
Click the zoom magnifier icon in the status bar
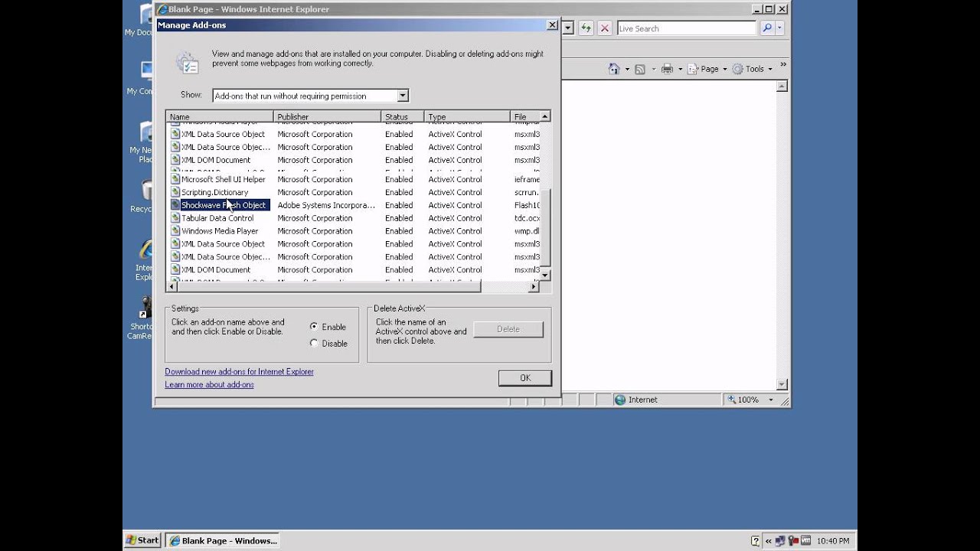(x=732, y=399)
